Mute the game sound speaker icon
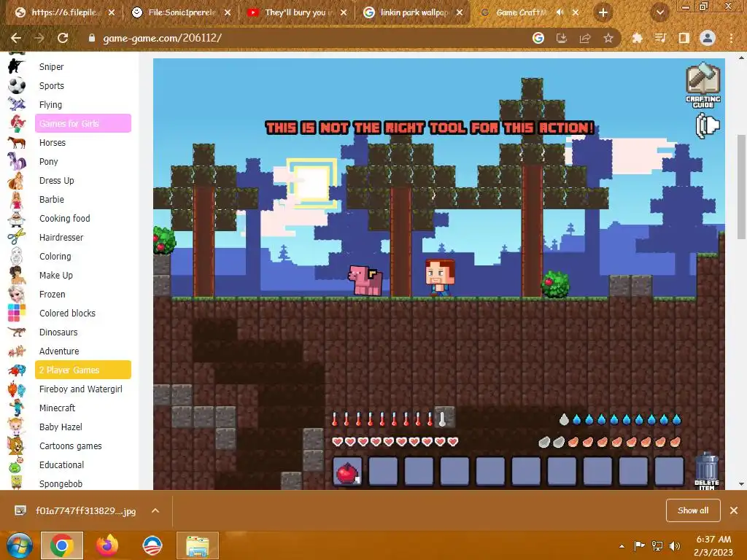 tap(707, 127)
